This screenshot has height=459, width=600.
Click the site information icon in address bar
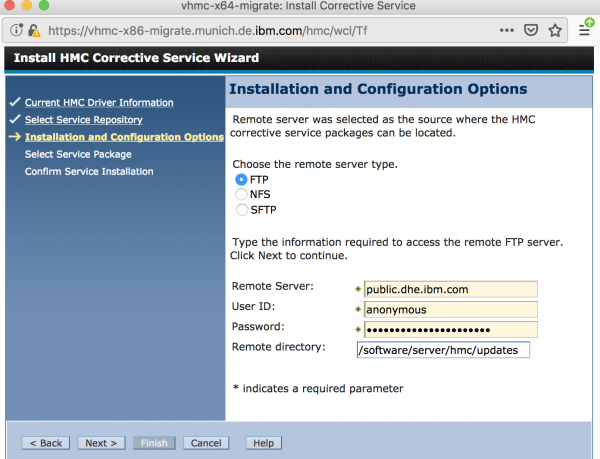(16, 29)
